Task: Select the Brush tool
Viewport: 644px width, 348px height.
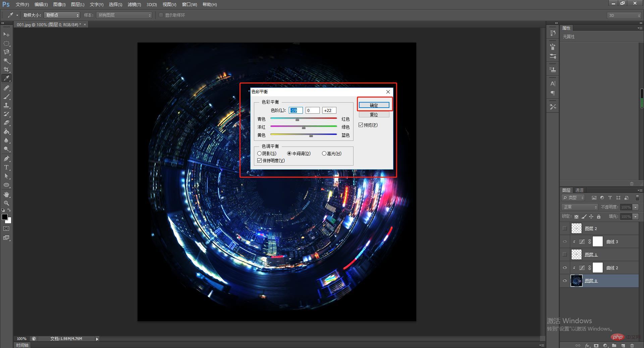Action: [6, 97]
